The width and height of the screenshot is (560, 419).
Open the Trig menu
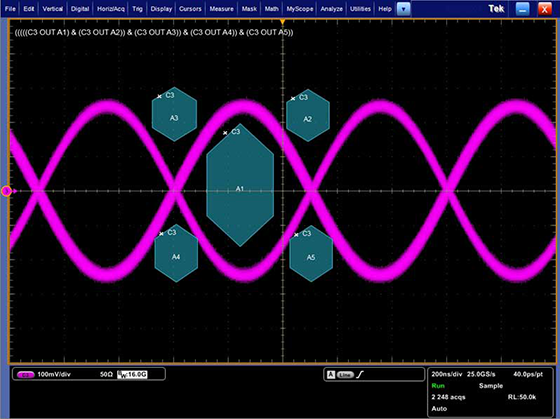pos(137,9)
